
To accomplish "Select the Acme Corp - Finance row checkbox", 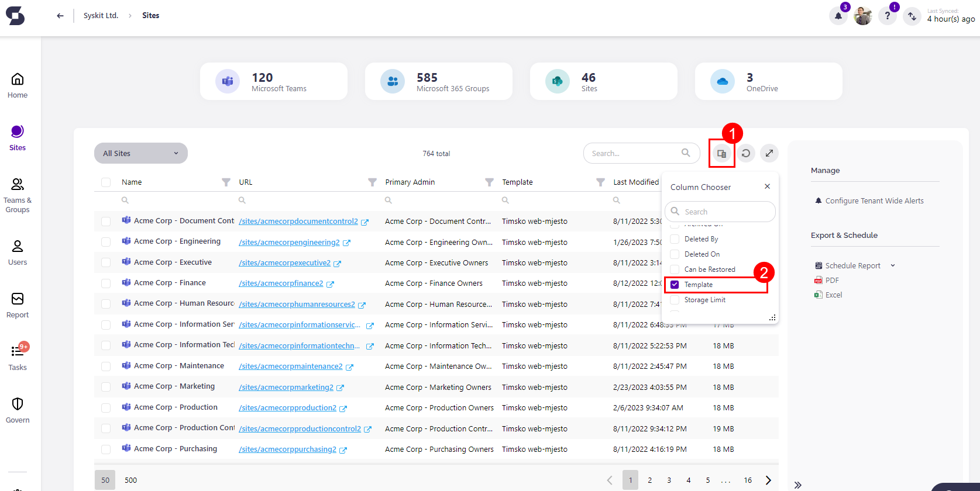I will pos(106,283).
